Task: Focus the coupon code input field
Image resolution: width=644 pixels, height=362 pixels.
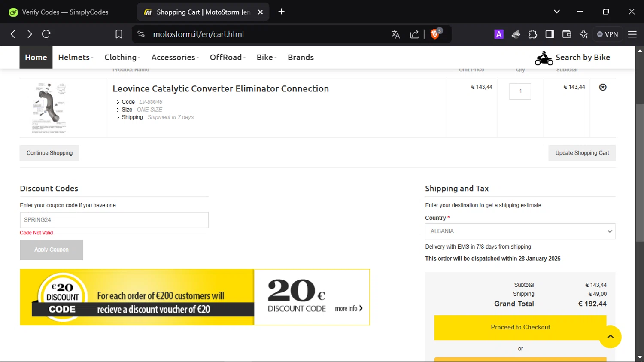Action: click(x=114, y=220)
